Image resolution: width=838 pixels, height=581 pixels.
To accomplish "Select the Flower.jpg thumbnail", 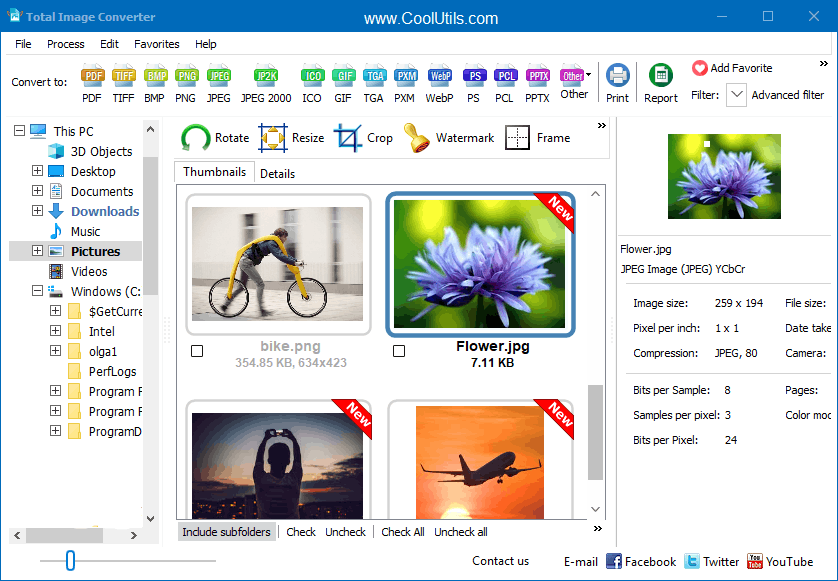I will point(480,264).
